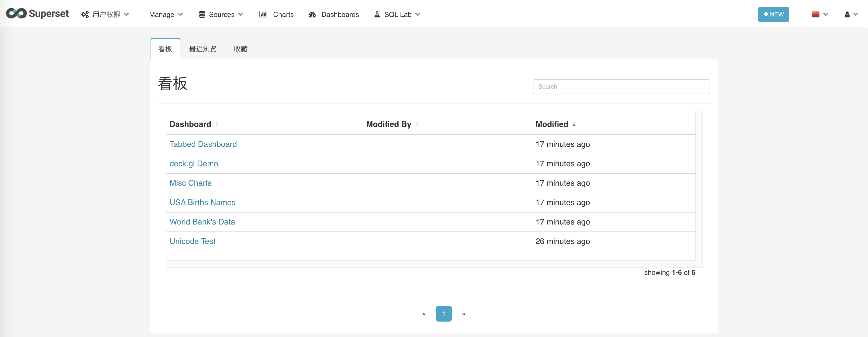Open the user account chevron

pyautogui.click(x=856, y=14)
